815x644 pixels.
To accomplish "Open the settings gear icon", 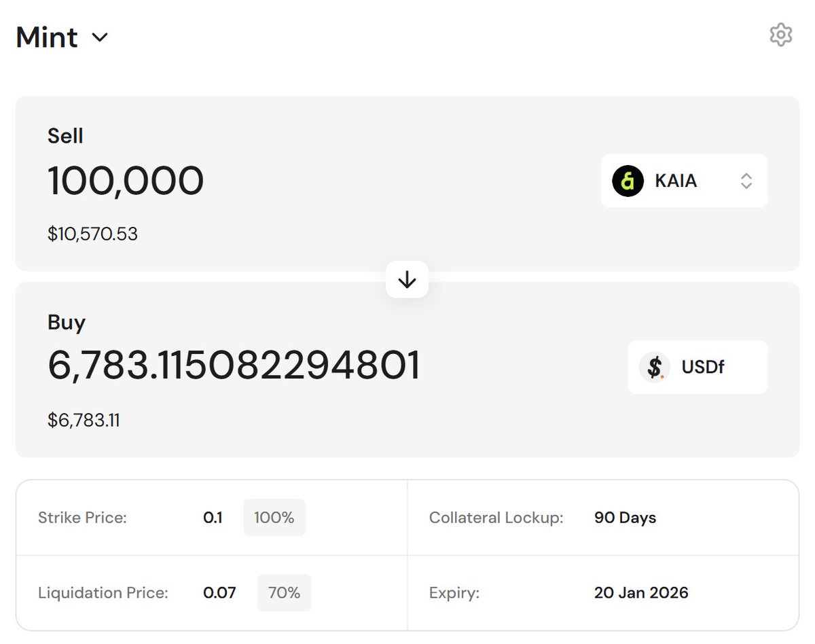I will pyautogui.click(x=780, y=35).
